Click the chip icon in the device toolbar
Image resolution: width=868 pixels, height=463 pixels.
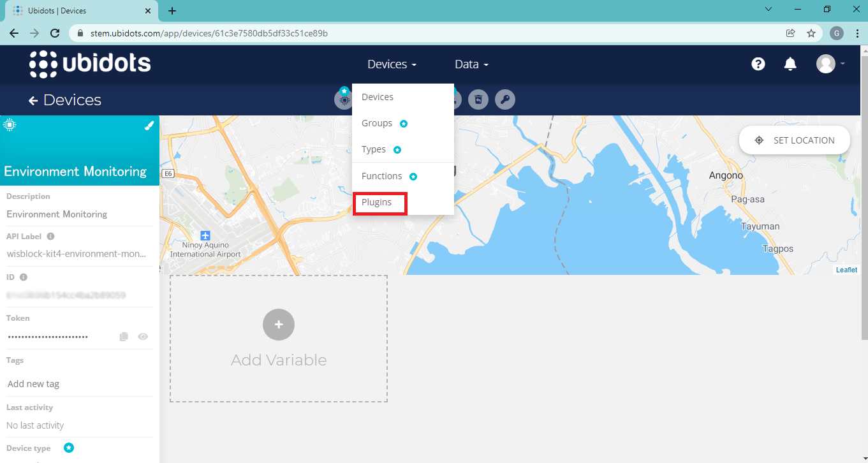coord(344,100)
